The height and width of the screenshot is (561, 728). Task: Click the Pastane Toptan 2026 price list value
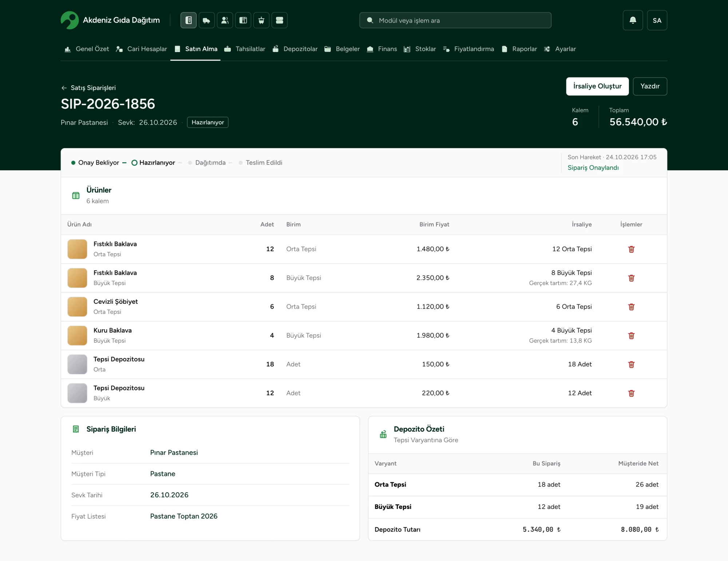(184, 516)
